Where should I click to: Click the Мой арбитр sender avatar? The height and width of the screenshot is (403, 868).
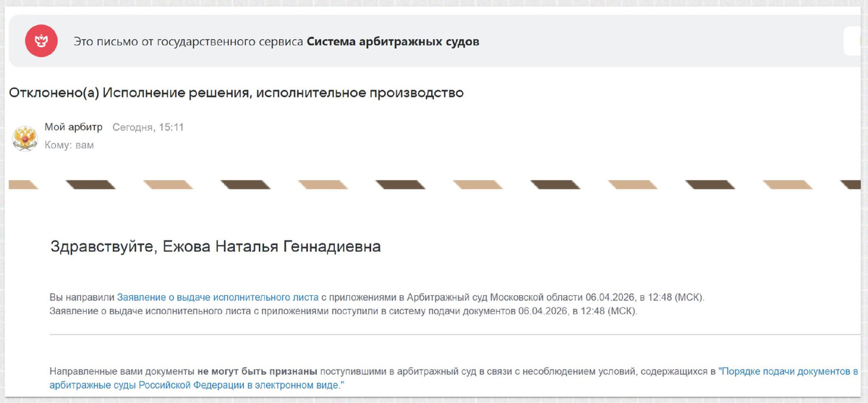click(25, 137)
